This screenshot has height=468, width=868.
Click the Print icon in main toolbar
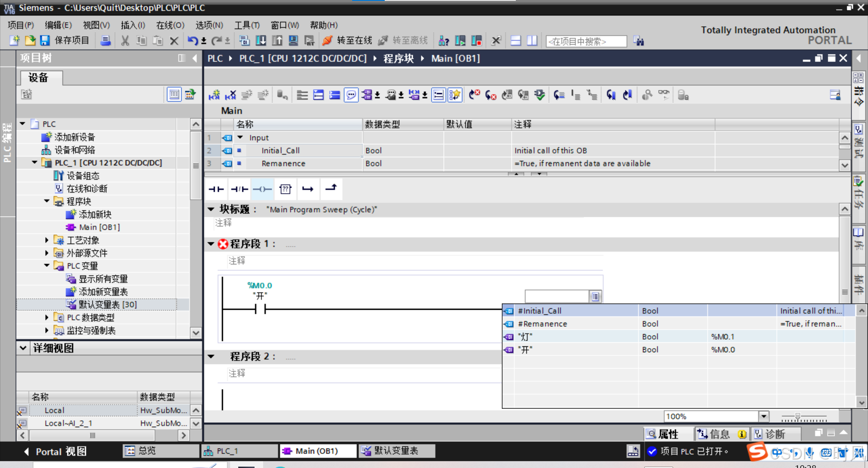click(x=105, y=41)
